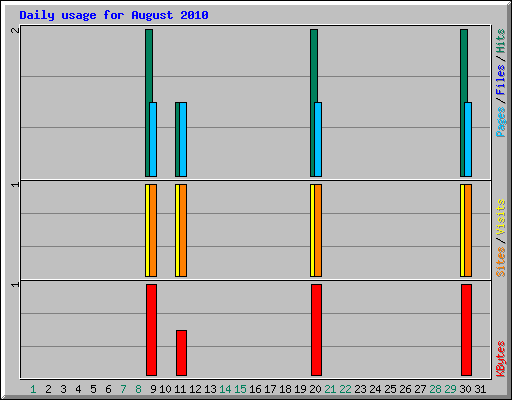512x400 pixels.
Task: Click green day label "14" on the date axis
Action: pyautogui.click(x=225, y=389)
